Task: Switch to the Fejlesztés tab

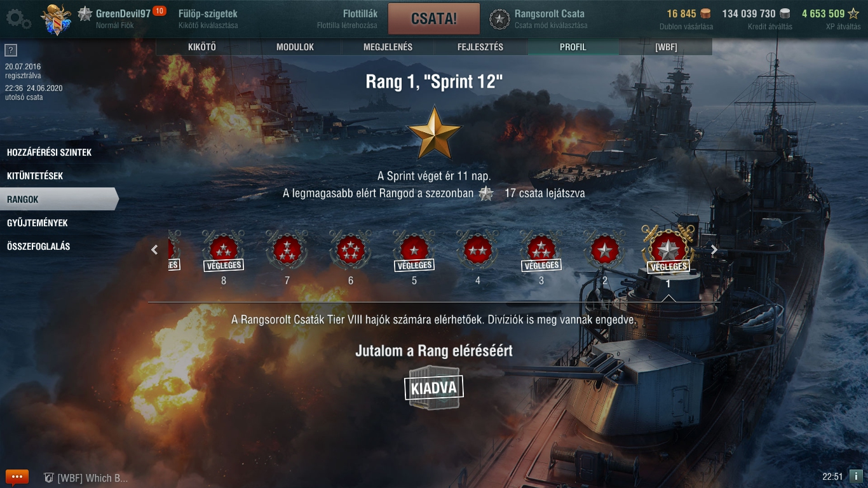Action: click(480, 47)
